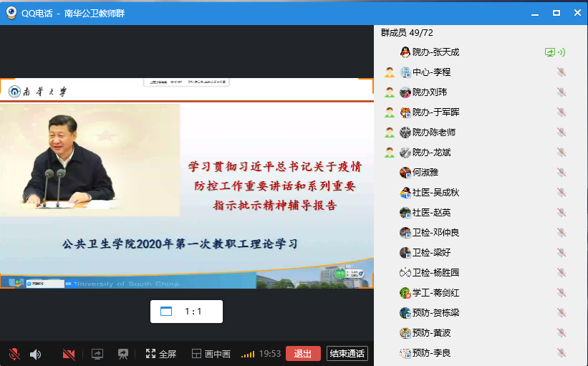Click the speaker volume icon
This screenshot has height=366, width=588.
35,354
